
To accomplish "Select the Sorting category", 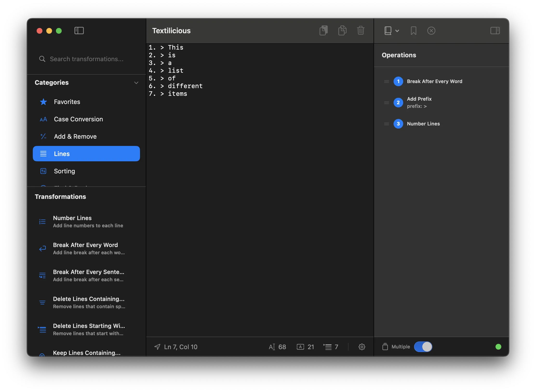I will [x=64, y=171].
